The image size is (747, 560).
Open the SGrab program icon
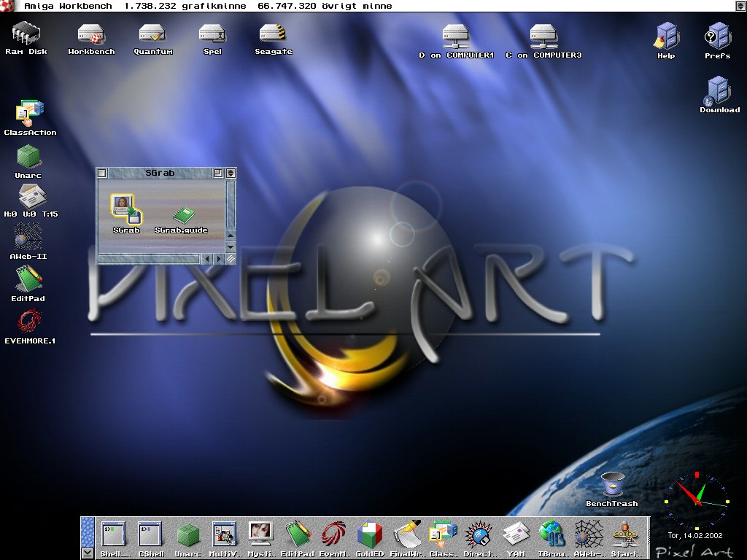[125, 209]
